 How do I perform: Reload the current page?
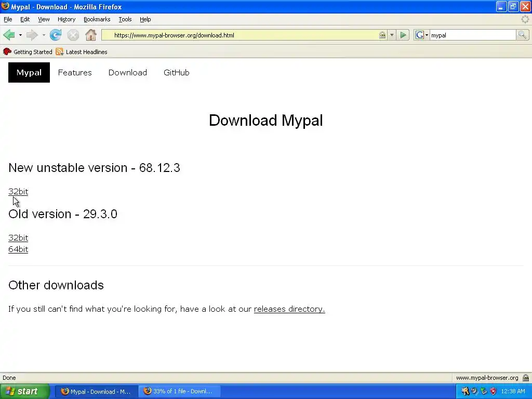(x=56, y=35)
